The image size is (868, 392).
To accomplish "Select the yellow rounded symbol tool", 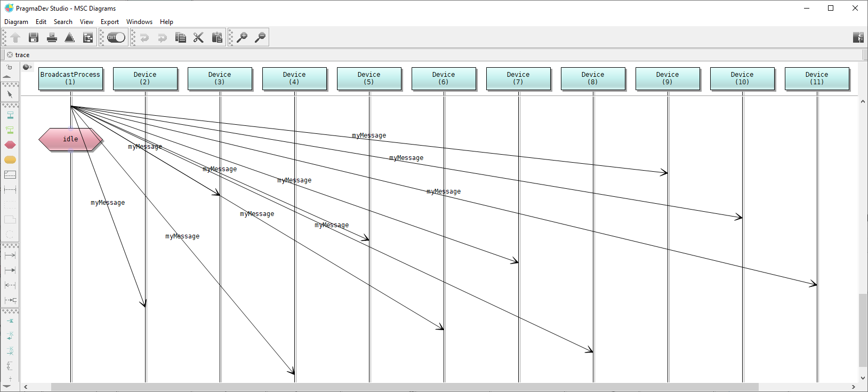I will tap(10, 160).
